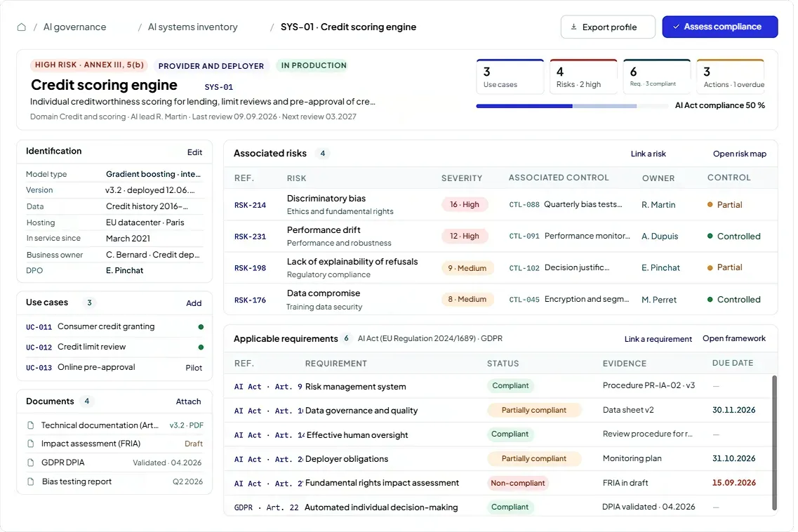The image size is (798, 532).
Task: Add a new use case
Action: [194, 303]
